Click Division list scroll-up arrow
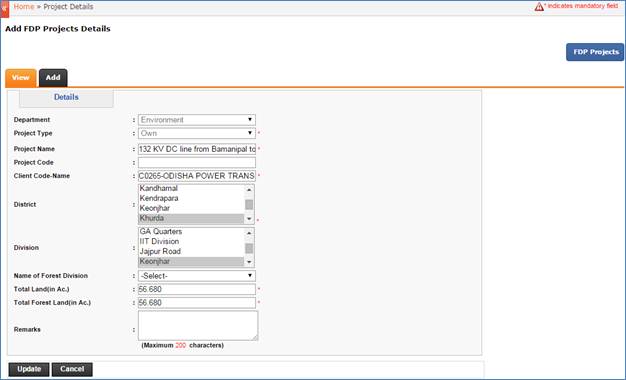The image size is (626, 380). point(249,233)
